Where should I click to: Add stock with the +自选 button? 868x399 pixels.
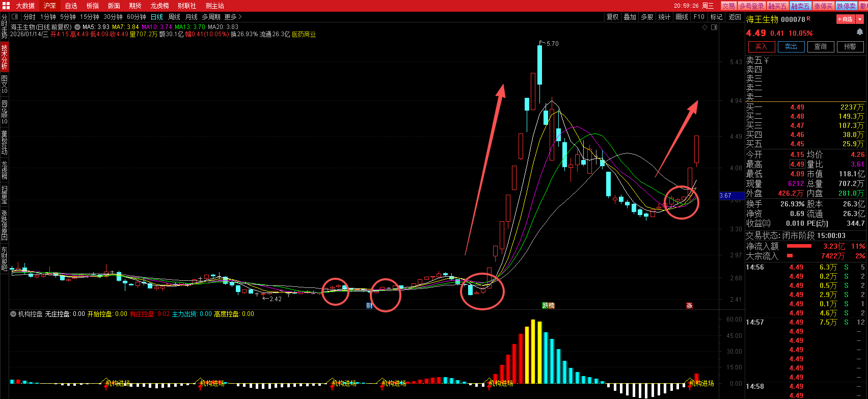[x=846, y=19]
